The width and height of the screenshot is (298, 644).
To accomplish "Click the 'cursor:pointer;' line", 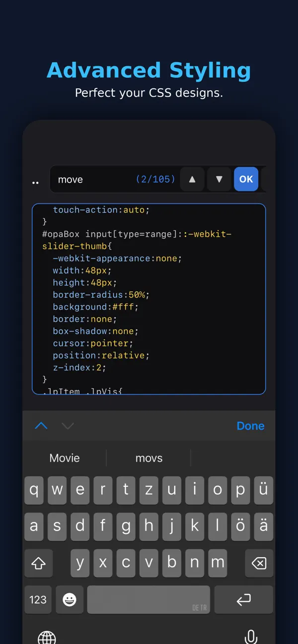I will click(x=93, y=343).
